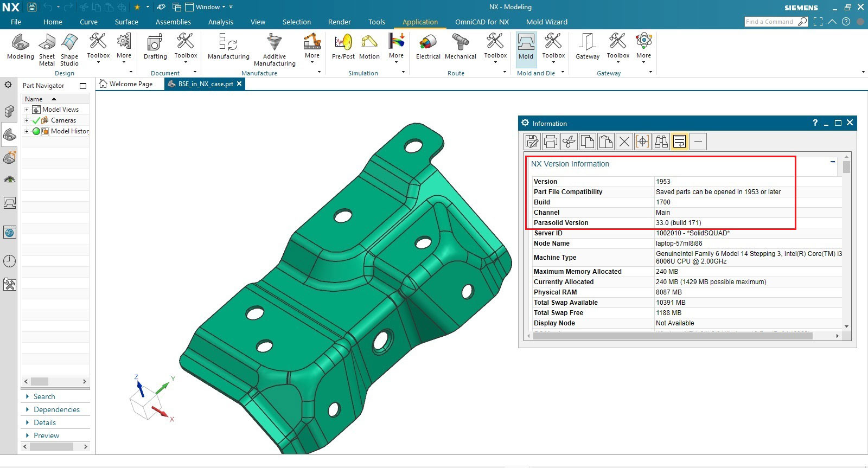Open the Manufacture More dropdown
Viewport: 868px width, 468px height.
click(x=312, y=49)
